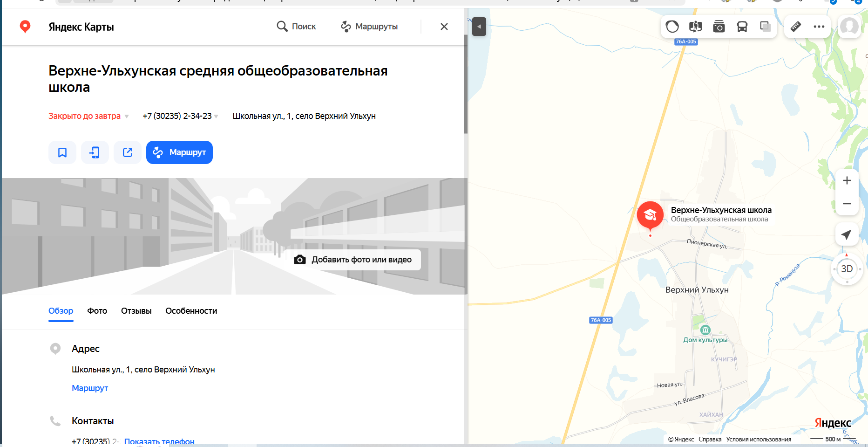Switch to the Обзор tab
This screenshot has width=868, height=447.
pyautogui.click(x=61, y=311)
